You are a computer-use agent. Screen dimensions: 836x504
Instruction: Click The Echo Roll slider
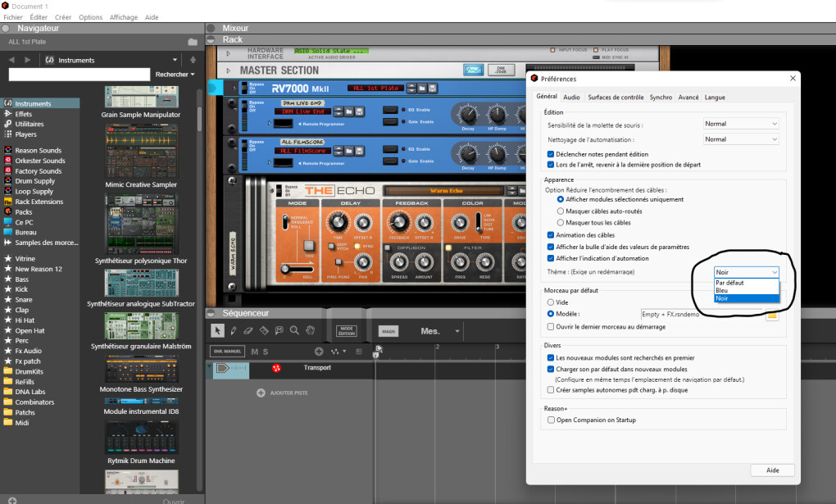pyautogui.click(x=298, y=269)
